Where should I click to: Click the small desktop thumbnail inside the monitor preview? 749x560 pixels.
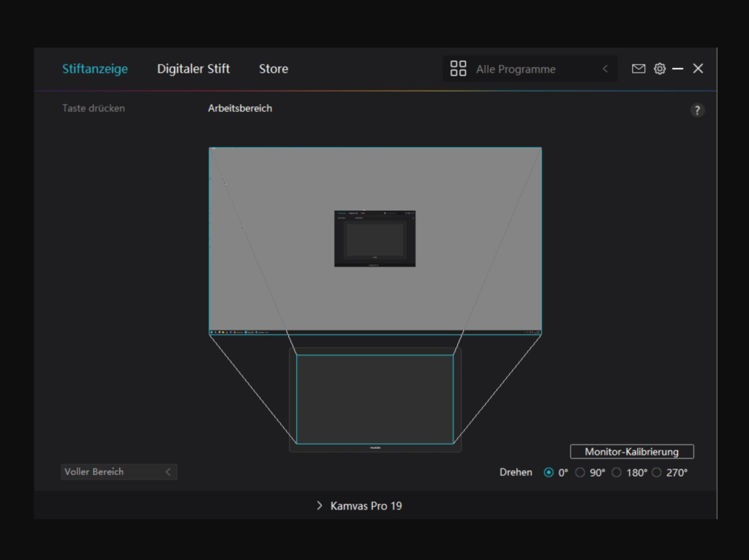click(375, 238)
